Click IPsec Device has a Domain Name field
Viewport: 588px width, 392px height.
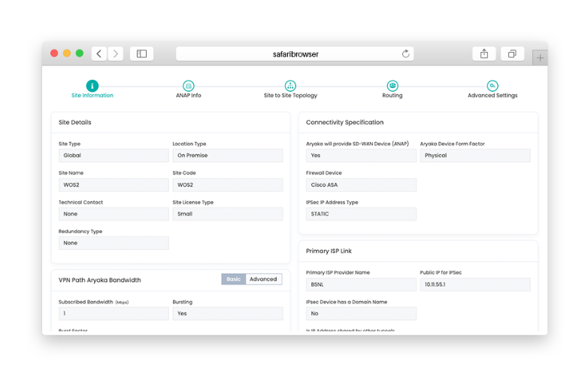361,314
